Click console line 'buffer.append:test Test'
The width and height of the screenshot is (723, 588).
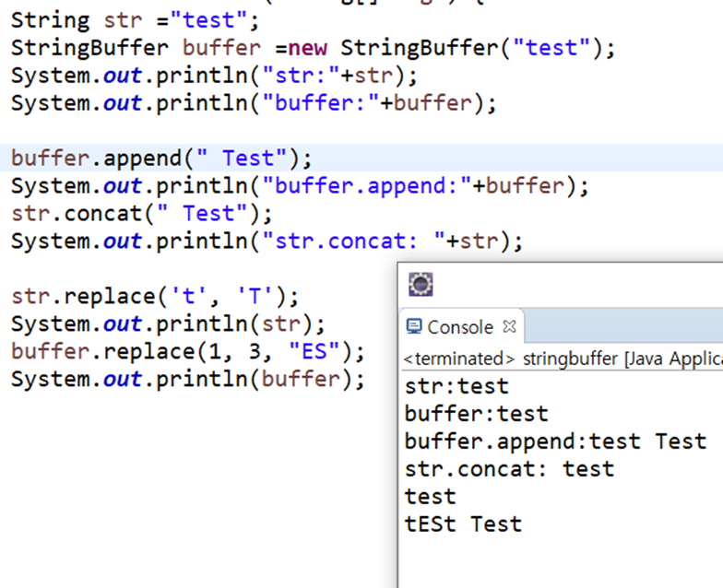coord(555,441)
